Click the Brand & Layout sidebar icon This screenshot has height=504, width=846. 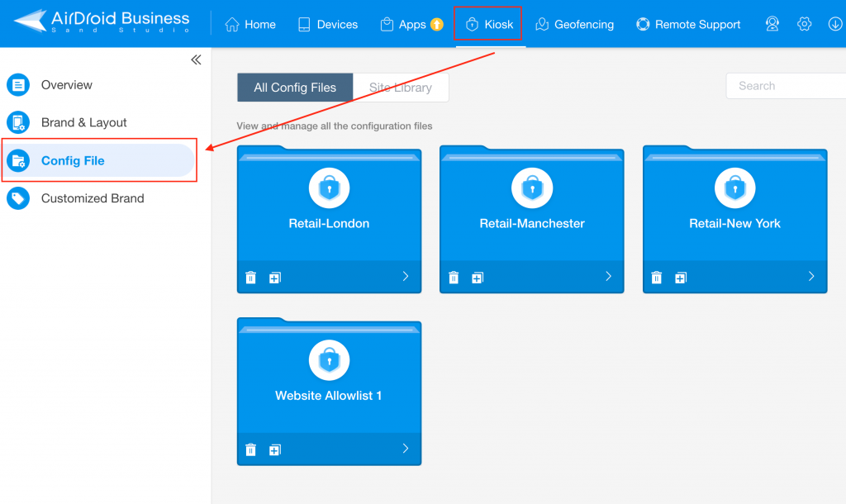coord(18,122)
